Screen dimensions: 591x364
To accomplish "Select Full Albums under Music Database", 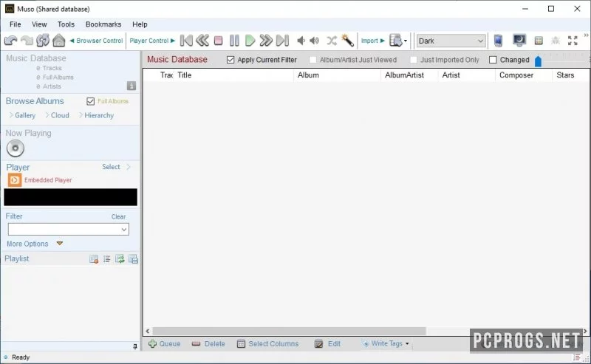I will (58, 77).
